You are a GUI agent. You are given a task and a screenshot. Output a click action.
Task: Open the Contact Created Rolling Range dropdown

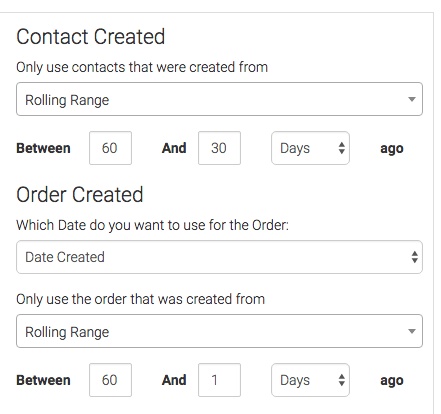[x=219, y=99]
